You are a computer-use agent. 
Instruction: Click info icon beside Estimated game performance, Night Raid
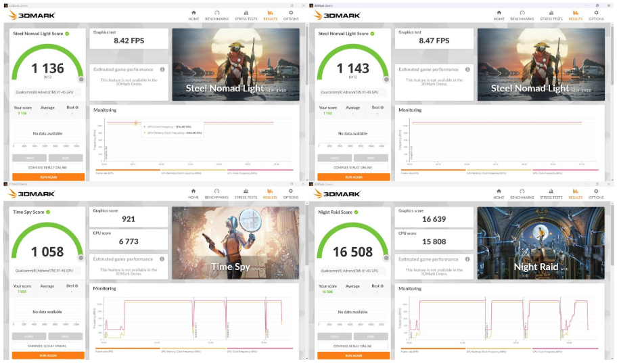point(467,259)
